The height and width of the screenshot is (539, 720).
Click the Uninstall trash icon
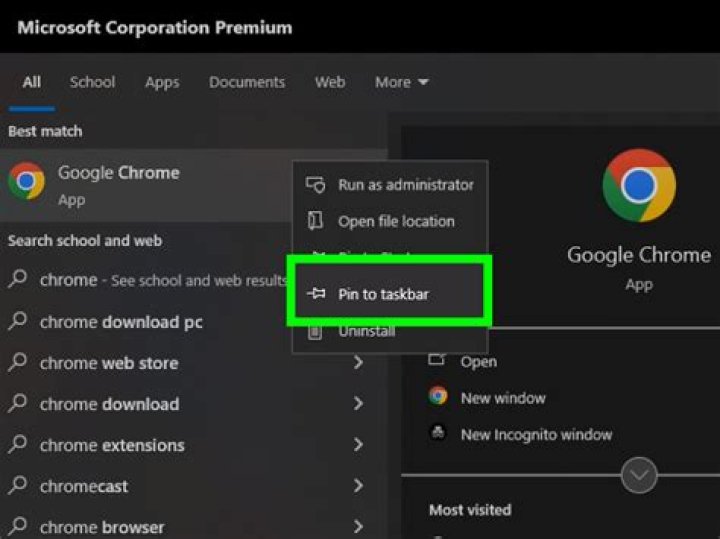point(315,332)
